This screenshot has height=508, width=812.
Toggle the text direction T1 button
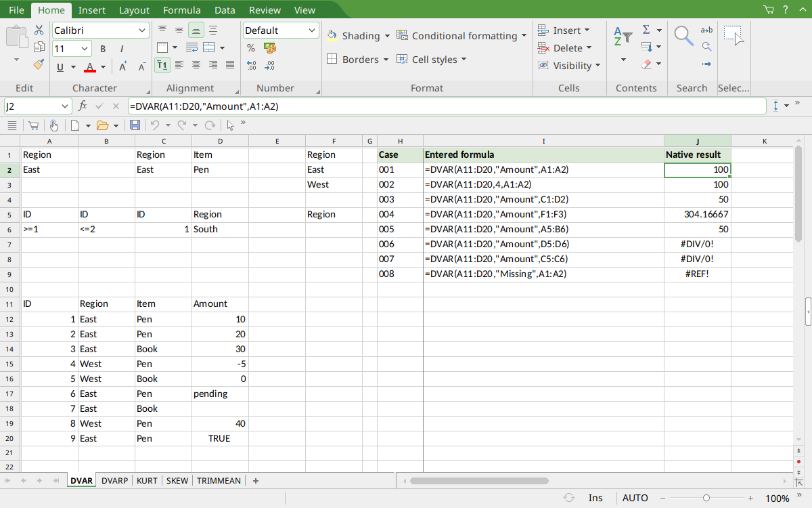pyautogui.click(x=162, y=65)
